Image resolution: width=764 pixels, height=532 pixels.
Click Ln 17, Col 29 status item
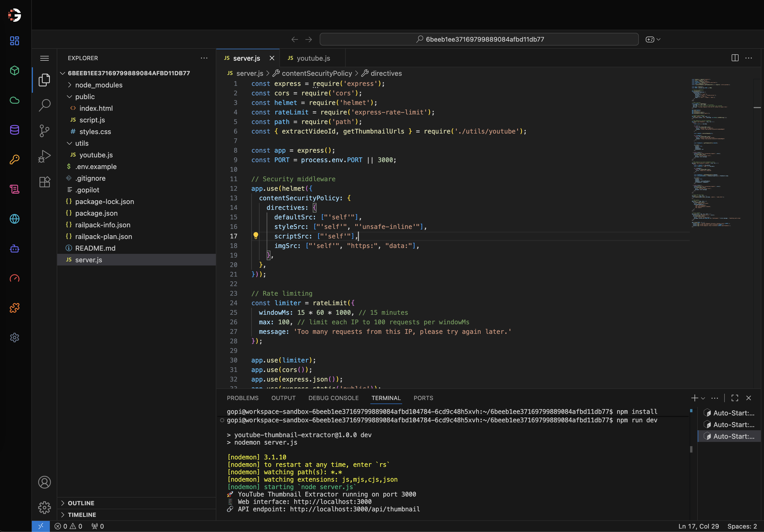tap(699, 526)
